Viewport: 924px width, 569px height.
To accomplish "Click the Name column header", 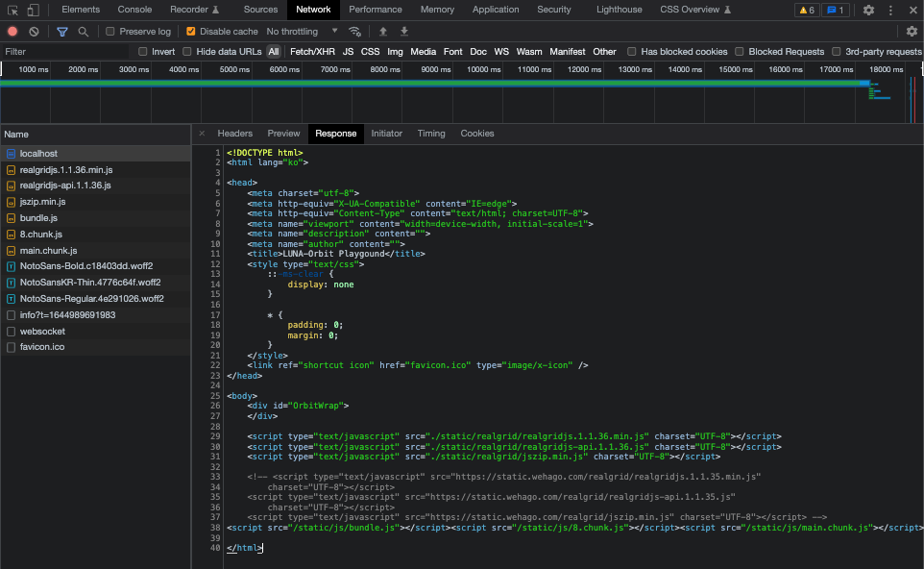I will [95, 135].
